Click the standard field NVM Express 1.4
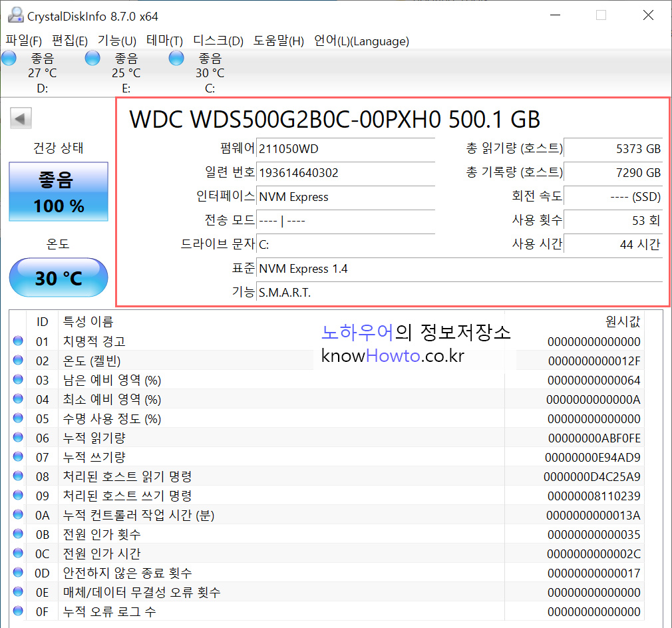The width and height of the screenshot is (672, 628). click(460, 269)
